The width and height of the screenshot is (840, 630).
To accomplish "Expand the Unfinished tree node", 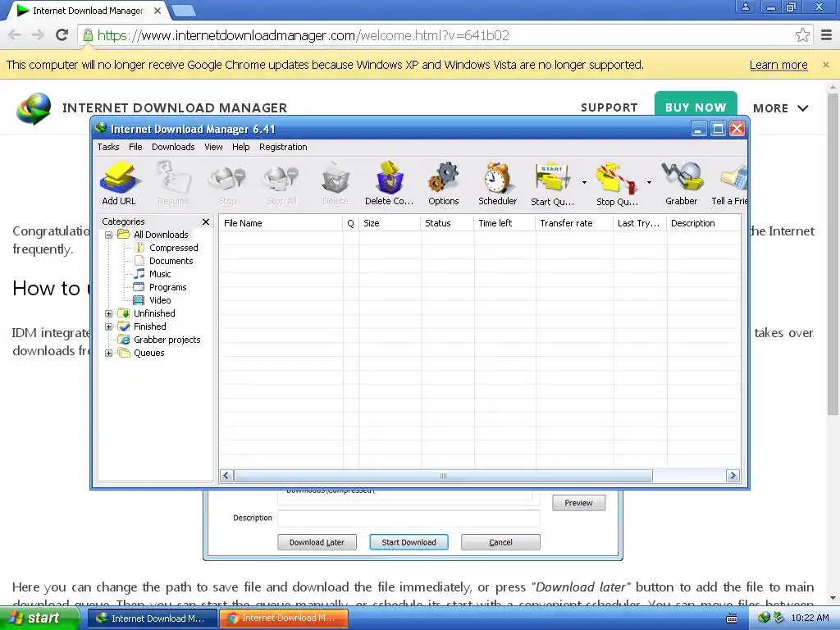I will (109, 313).
